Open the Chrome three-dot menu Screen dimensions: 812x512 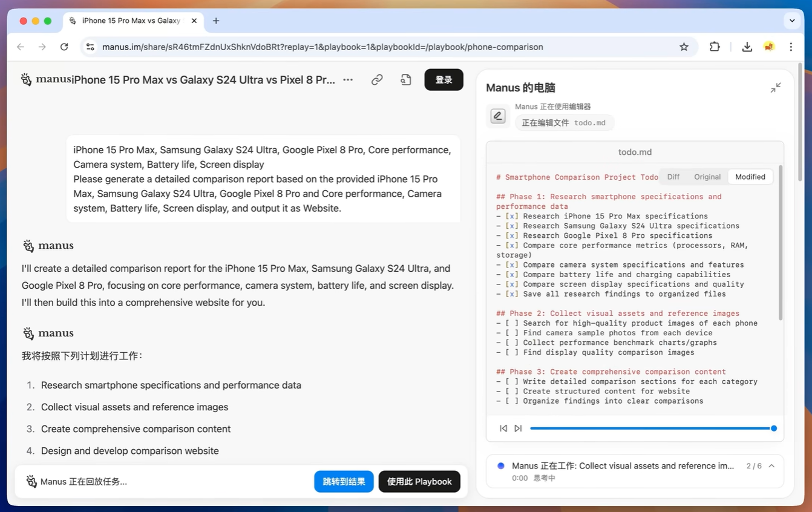[x=791, y=47]
